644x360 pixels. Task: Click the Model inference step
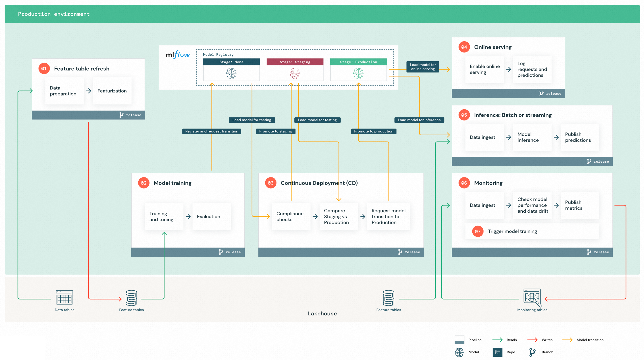[x=532, y=137]
